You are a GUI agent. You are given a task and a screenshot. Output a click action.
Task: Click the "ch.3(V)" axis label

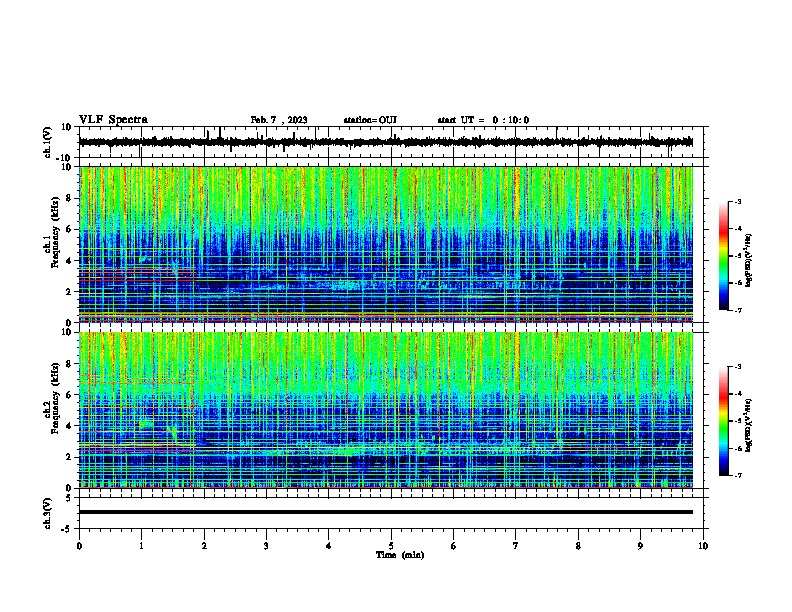(48, 514)
